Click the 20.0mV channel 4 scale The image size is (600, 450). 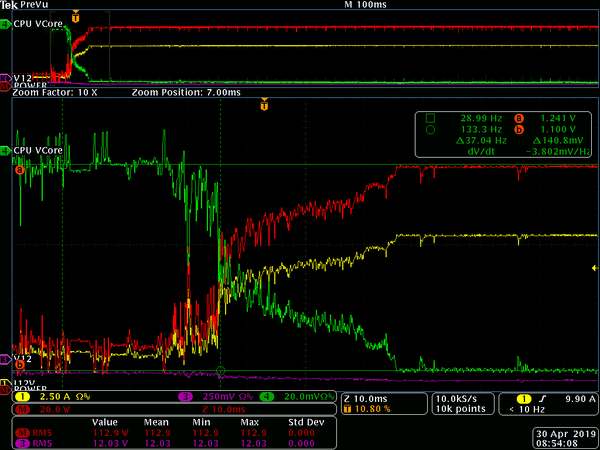point(302,397)
